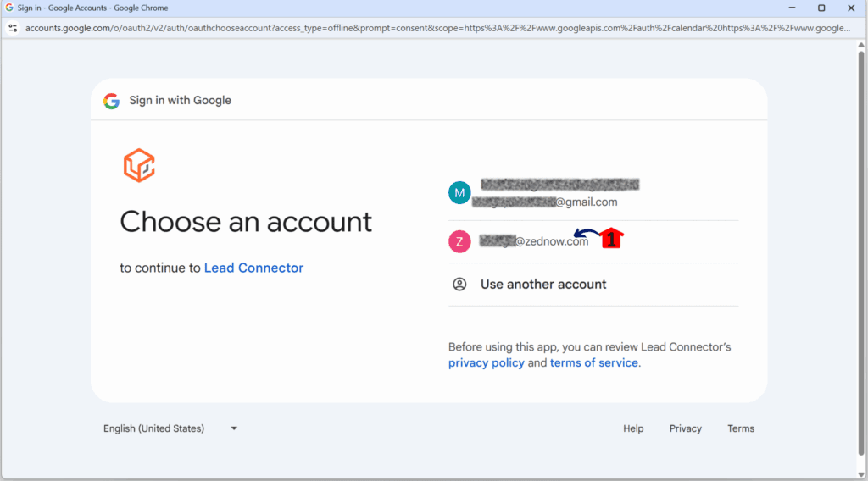This screenshot has width=868, height=481.
Task: Select the pink Z avatar zednow account
Action: (459, 241)
